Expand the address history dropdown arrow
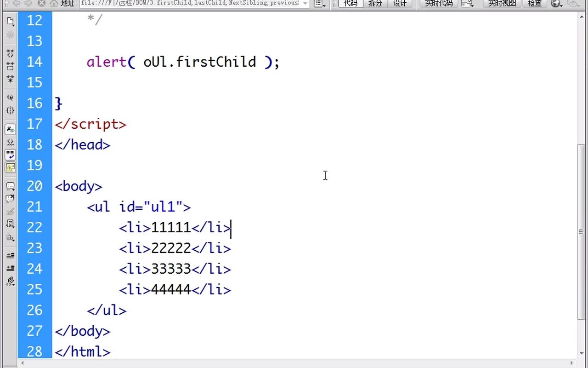The width and height of the screenshot is (588, 368). click(x=305, y=3)
